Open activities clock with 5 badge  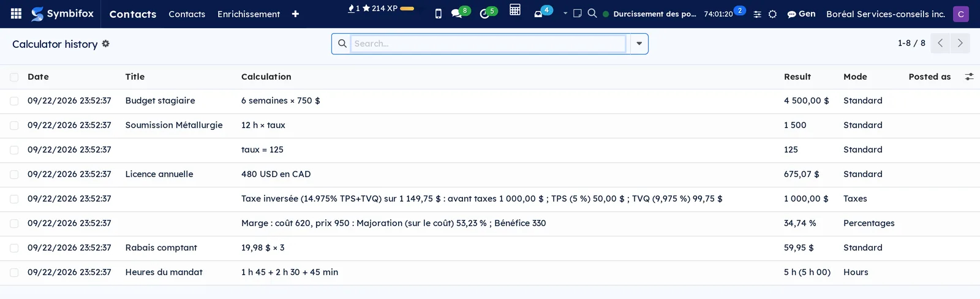[488, 12]
